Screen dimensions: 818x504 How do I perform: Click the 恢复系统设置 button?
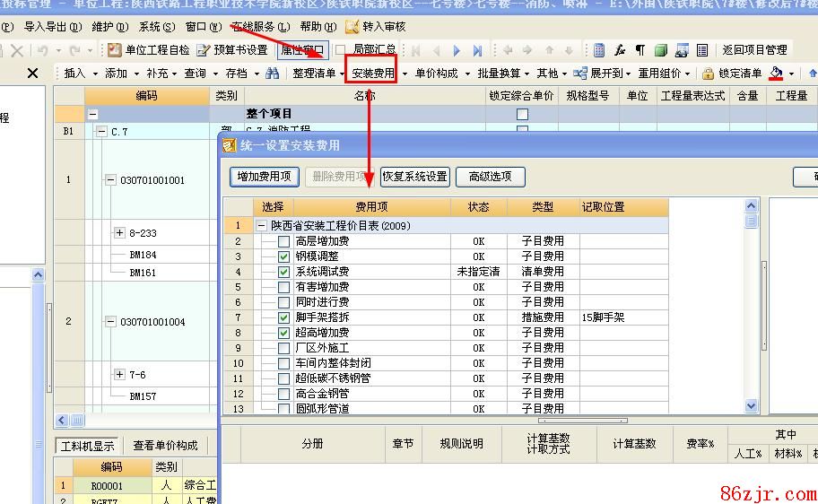coord(414,177)
